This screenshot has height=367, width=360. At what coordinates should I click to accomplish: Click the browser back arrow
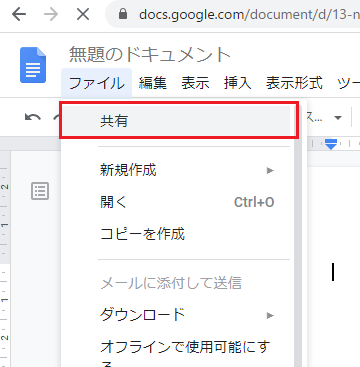[19, 14]
